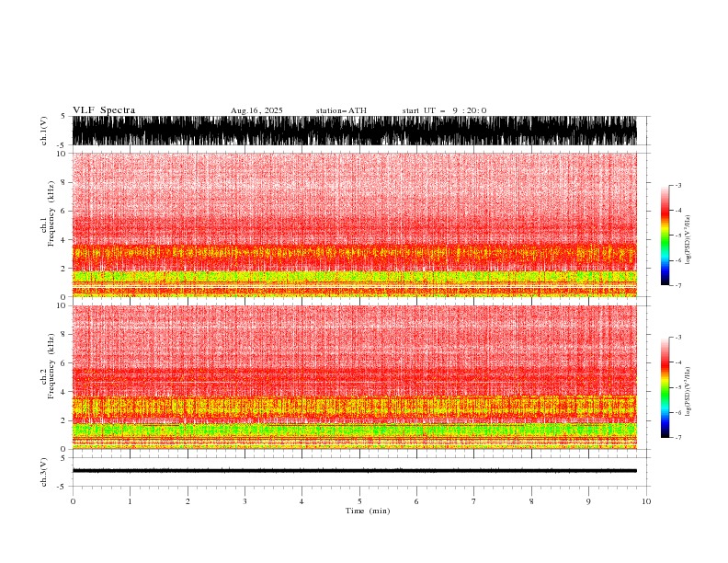This screenshot has height=563, width=728.
Task: Select the "ch.3(V)" axis label
Action: point(44,472)
